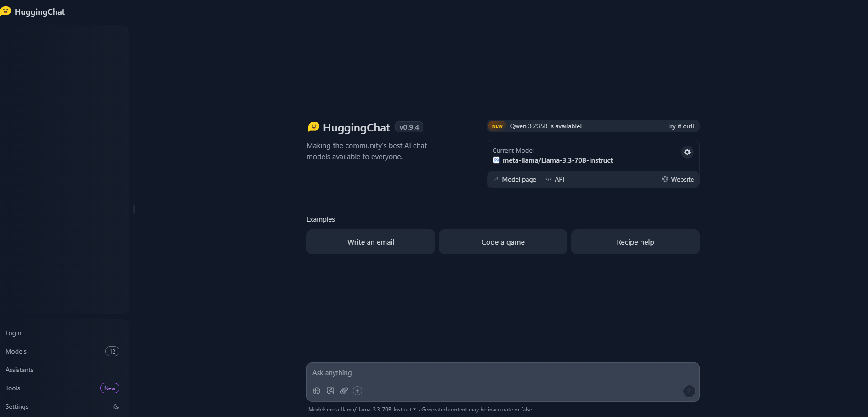Open Login in sidebar
This screenshot has width=868, height=417.
[13, 333]
